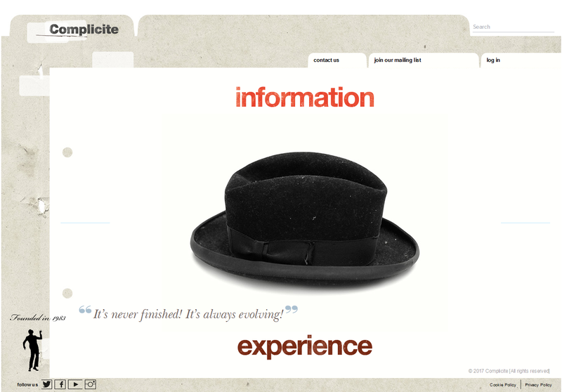Select the silhouette man figure

[x=32, y=350]
